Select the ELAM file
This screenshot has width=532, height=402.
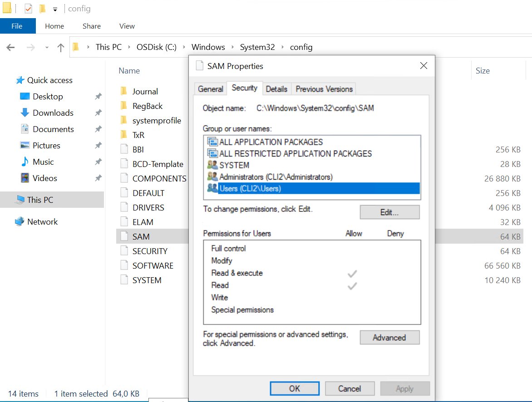(143, 222)
